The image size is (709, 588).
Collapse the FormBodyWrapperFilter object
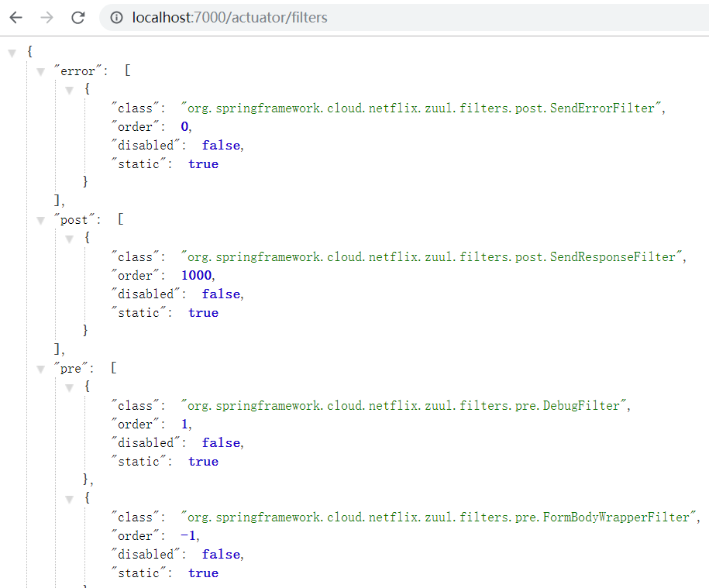click(x=69, y=500)
